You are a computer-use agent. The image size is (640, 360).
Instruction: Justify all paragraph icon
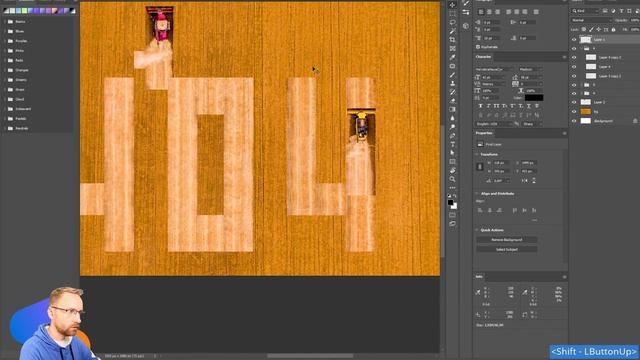click(536, 12)
